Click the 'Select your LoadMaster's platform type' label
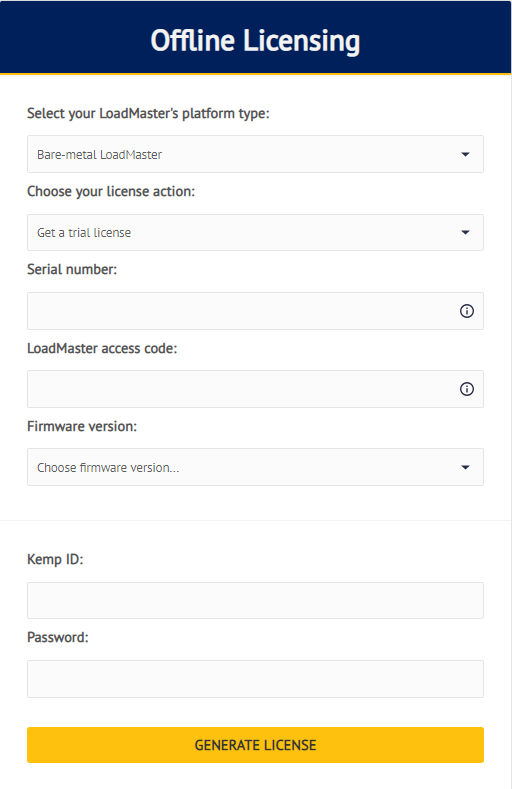This screenshot has width=512, height=789. 148,114
